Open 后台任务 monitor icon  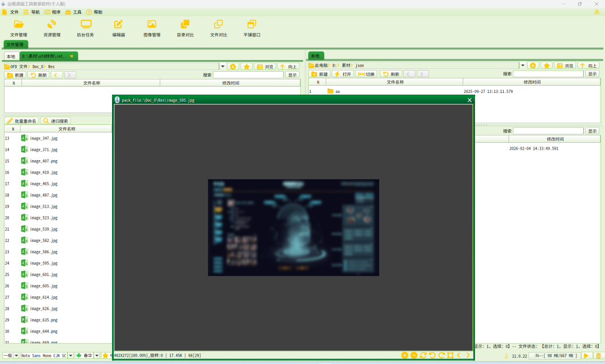[85, 28]
